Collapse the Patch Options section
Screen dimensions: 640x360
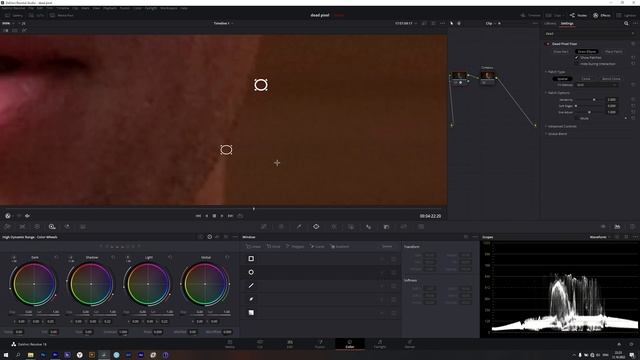pos(546,93)
